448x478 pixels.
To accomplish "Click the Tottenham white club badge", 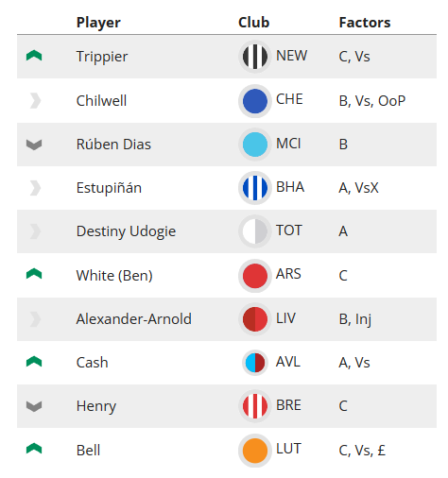I will [255, 231].
